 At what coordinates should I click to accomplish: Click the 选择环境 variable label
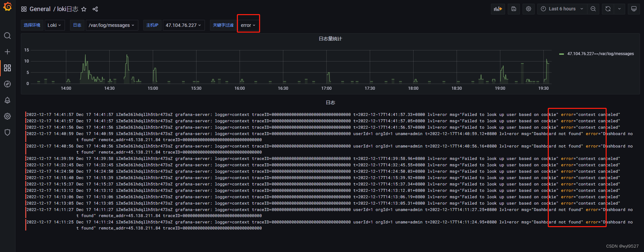(32, 25)
